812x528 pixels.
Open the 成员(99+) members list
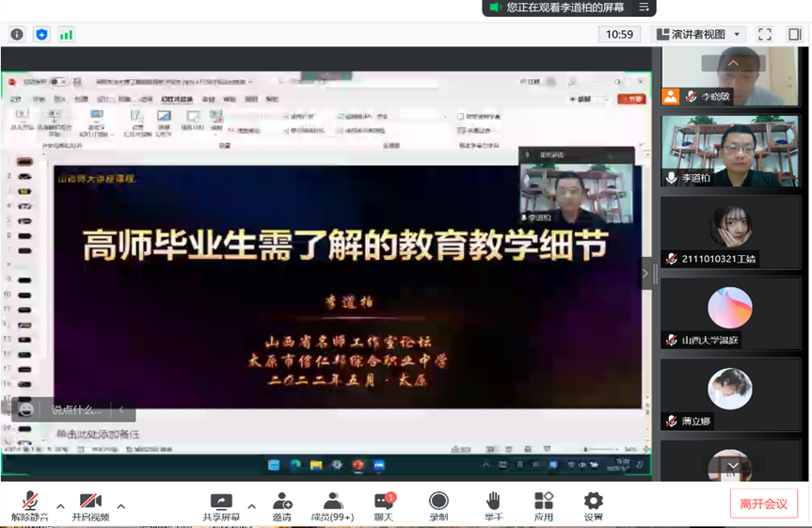[x=332, y=505]
